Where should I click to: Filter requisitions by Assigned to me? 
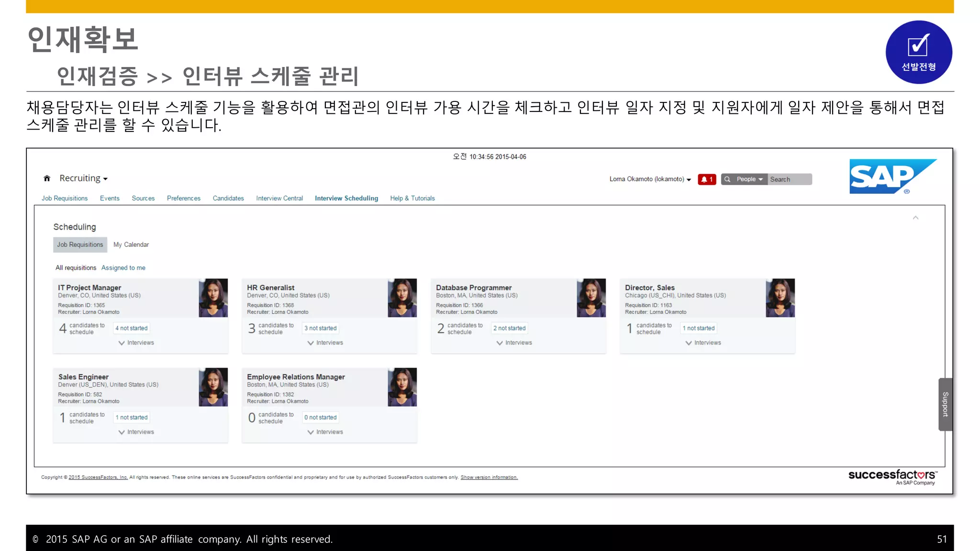click(x=123, y=268)
